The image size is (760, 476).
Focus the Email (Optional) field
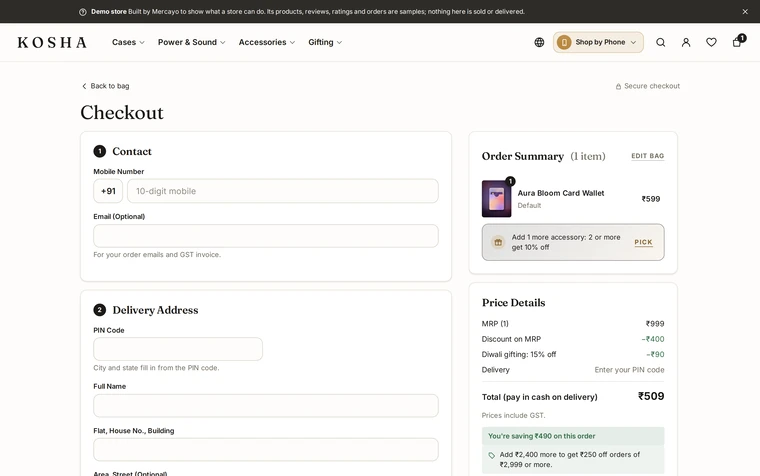click(266, 236)
